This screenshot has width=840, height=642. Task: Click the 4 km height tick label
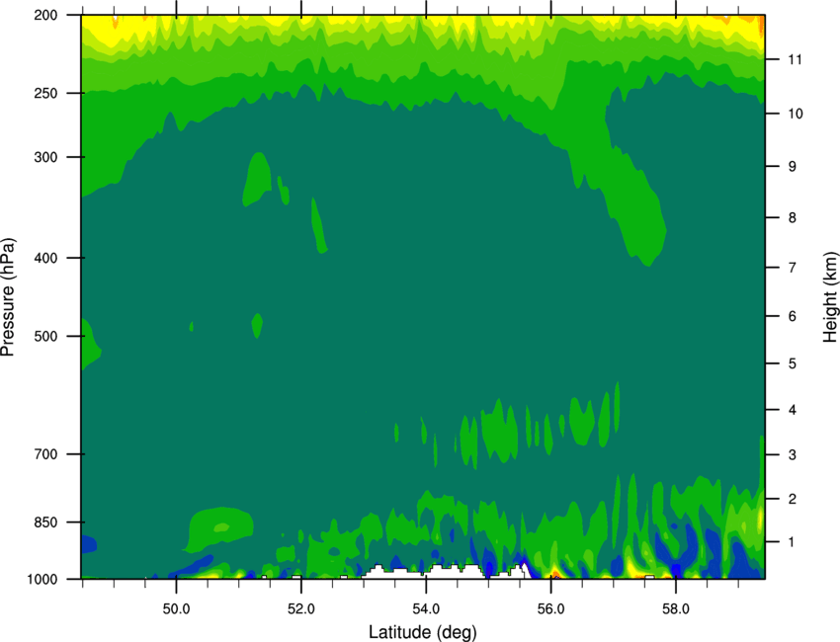point(793,410)
